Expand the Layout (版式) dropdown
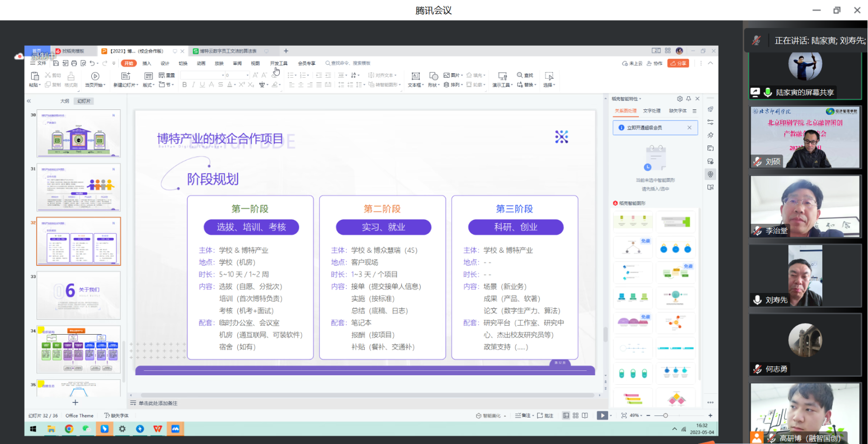The width and height of the screenshot is (868, 444). click(149, 85)
